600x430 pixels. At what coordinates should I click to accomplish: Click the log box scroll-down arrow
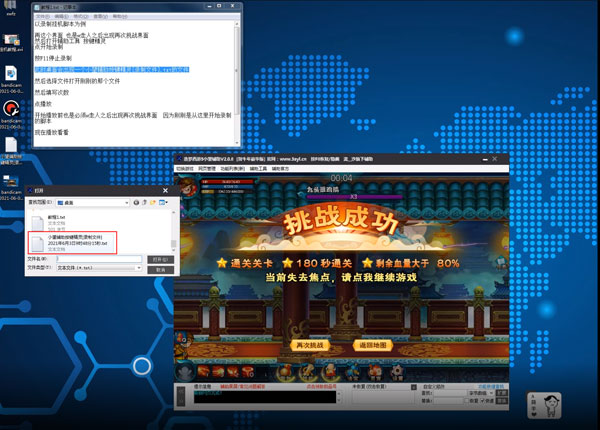click(x=339, y=401)
